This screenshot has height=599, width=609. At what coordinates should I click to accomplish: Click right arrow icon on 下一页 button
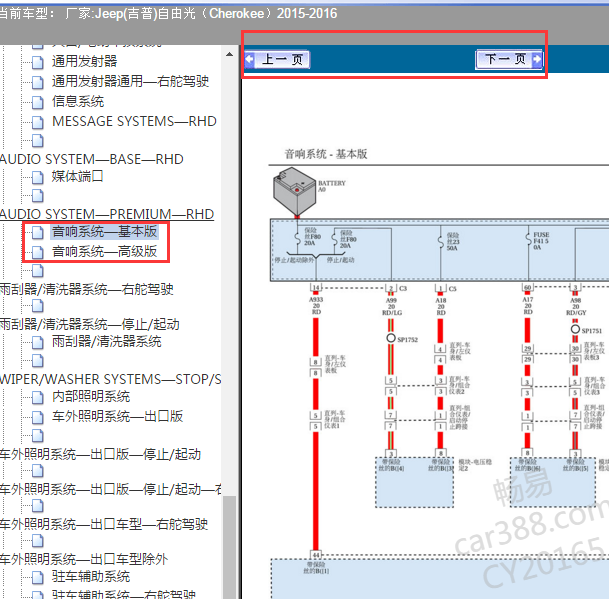tap(537, 59)
